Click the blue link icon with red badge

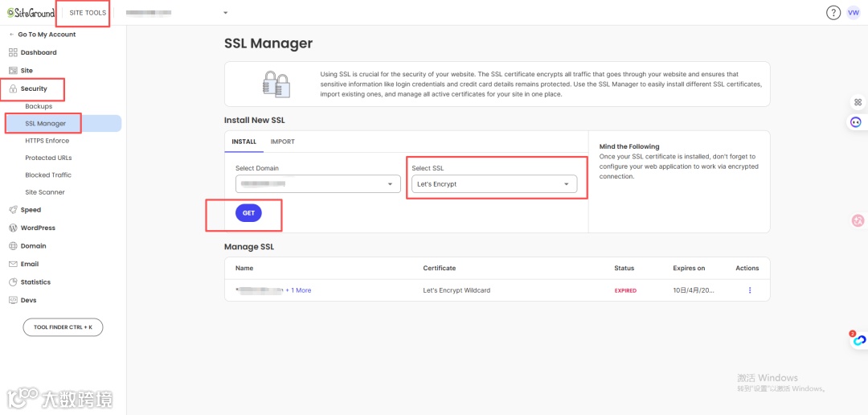858,339
